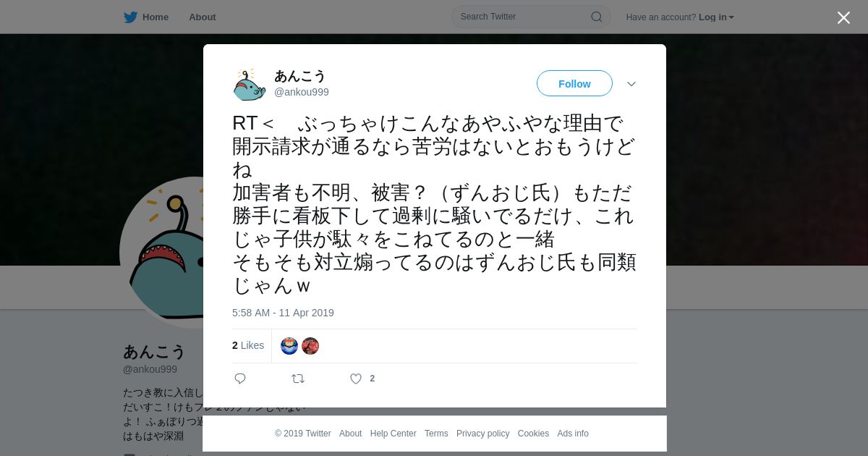Image resolution: width=868 pixels, height=456 pixels.
Task: View first liker's avatar
Action: [x=289, y=346]
